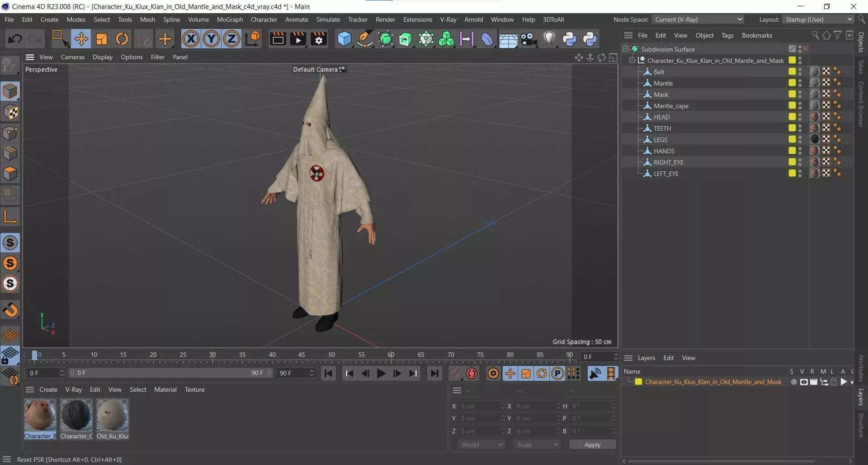
Task: Click the Axis mode L-shaped icon
Action: click(x=10, y=217)
